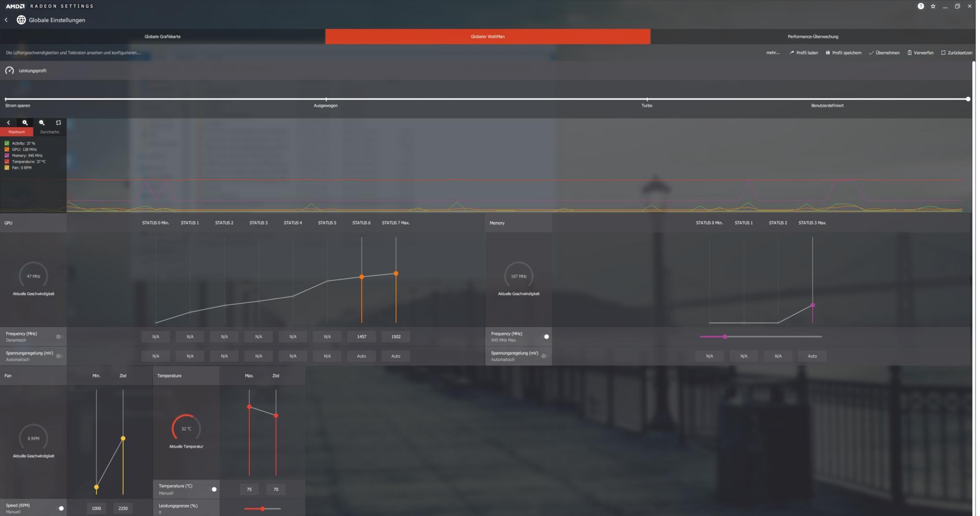Collapse the graph legend with the arrow

point(8,123)
